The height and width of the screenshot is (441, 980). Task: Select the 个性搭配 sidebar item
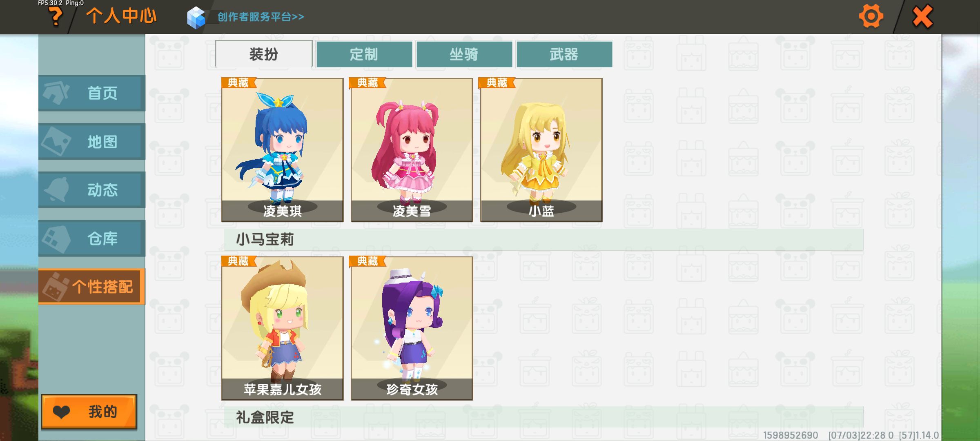[x=92, y=287]
